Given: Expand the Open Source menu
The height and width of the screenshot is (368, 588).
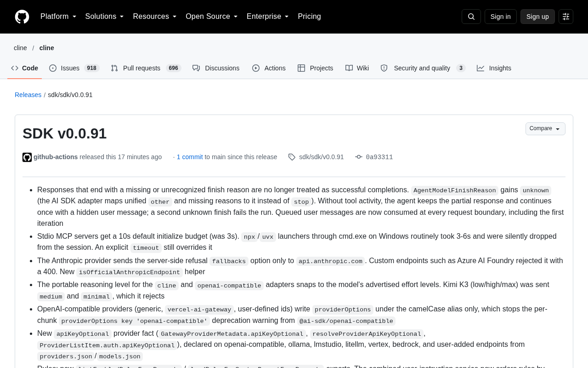Looking at the screenshot, I should (212, 17).
